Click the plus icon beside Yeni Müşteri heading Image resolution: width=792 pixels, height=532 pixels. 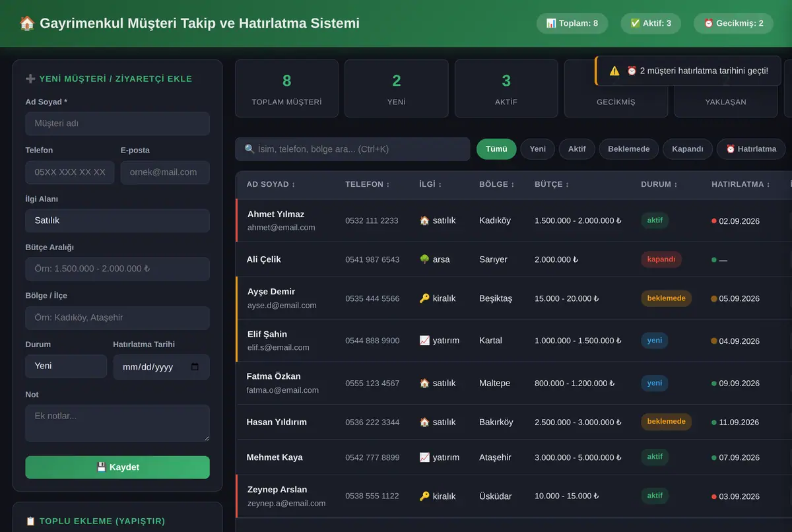[x=30, y=79]
